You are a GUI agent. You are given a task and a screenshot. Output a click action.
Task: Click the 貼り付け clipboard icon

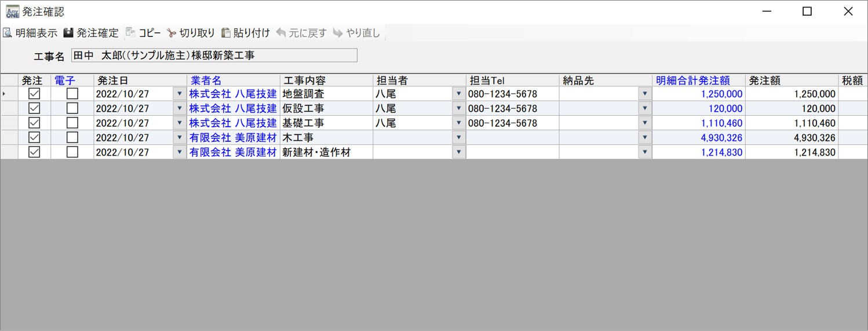pyautogui.click(x=226, y=33)
